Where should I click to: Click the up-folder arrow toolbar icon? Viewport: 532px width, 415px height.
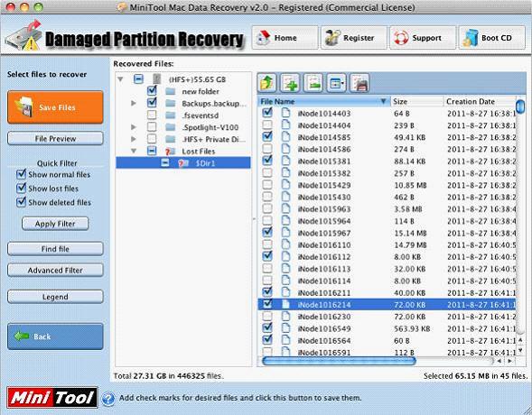266,83
